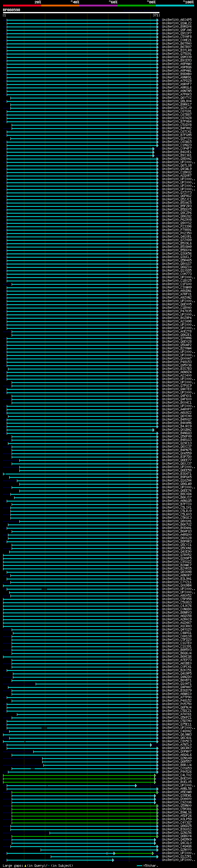
Task: Select the UniRef100_C9SUZ2 label
Action: 177,562
